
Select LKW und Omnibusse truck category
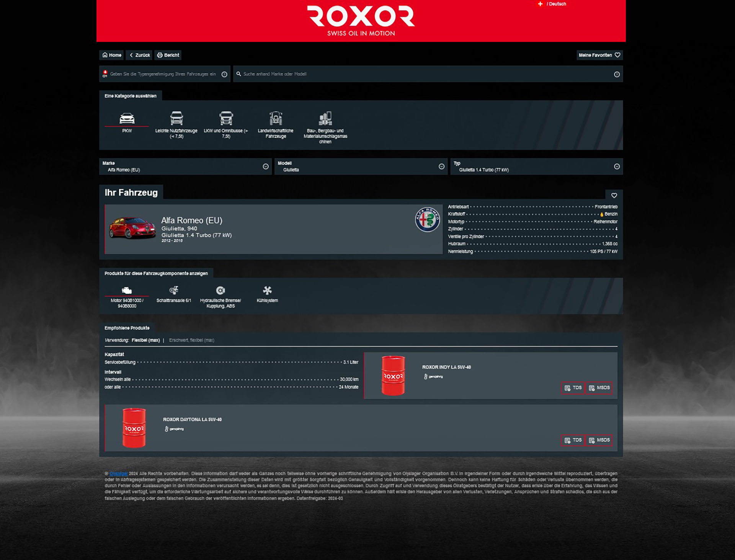(226, 118)
